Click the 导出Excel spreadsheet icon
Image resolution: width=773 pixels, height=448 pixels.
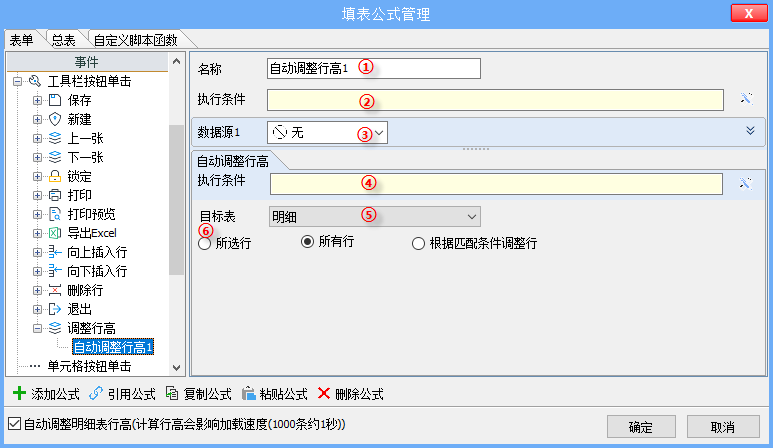pos(55,233)
